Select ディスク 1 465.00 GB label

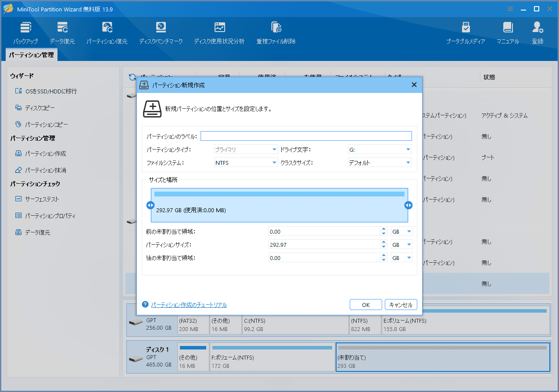pyautogui.click(x=152, y=357)
